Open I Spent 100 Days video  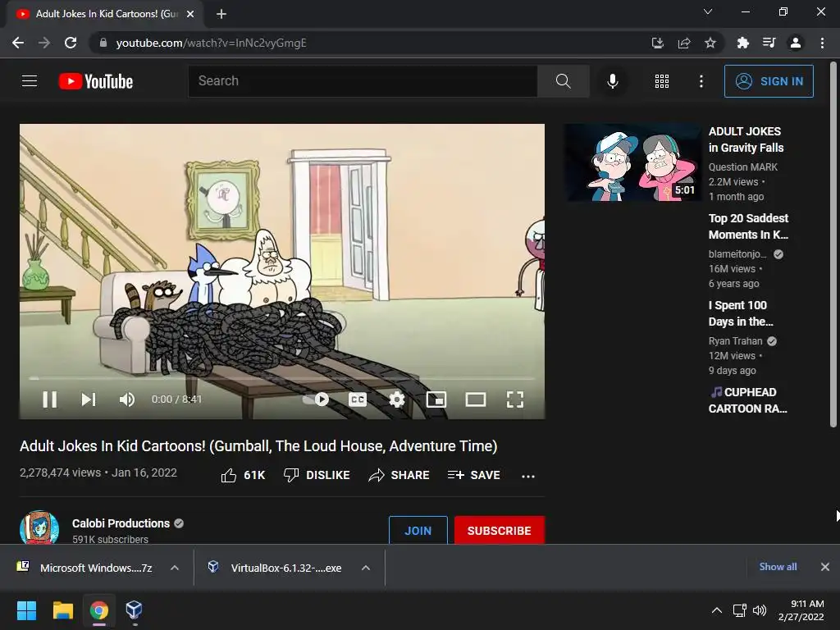click(x=741, y=313)
